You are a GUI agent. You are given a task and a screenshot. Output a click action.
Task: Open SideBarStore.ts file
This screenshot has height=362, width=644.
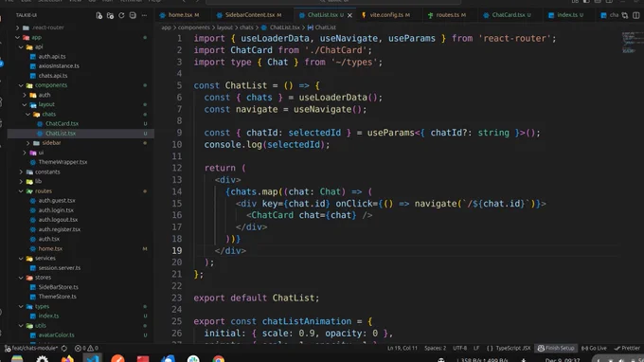59,287
